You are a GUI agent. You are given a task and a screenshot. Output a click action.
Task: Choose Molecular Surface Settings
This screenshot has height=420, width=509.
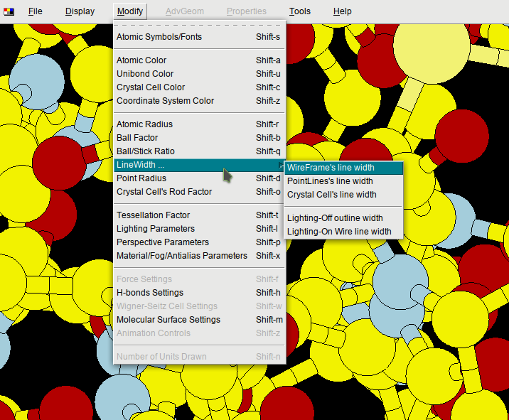199,320
